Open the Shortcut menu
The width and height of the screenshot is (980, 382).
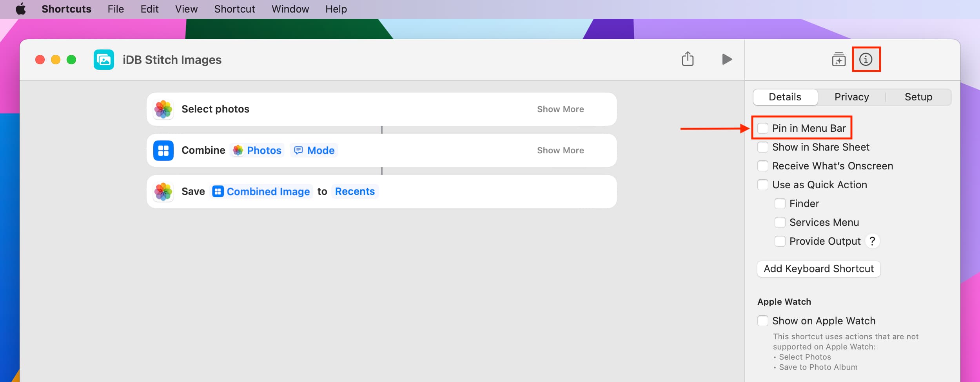pos(234,9)
